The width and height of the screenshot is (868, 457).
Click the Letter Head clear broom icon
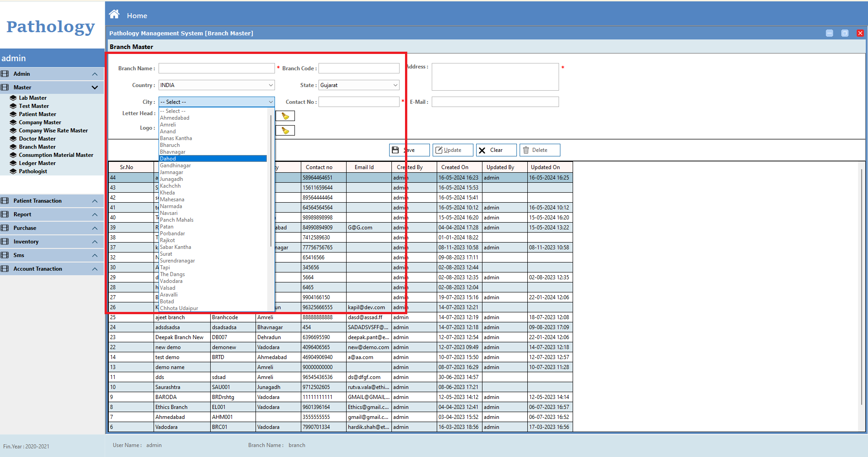pyautogui.click(x=285, y=116)
